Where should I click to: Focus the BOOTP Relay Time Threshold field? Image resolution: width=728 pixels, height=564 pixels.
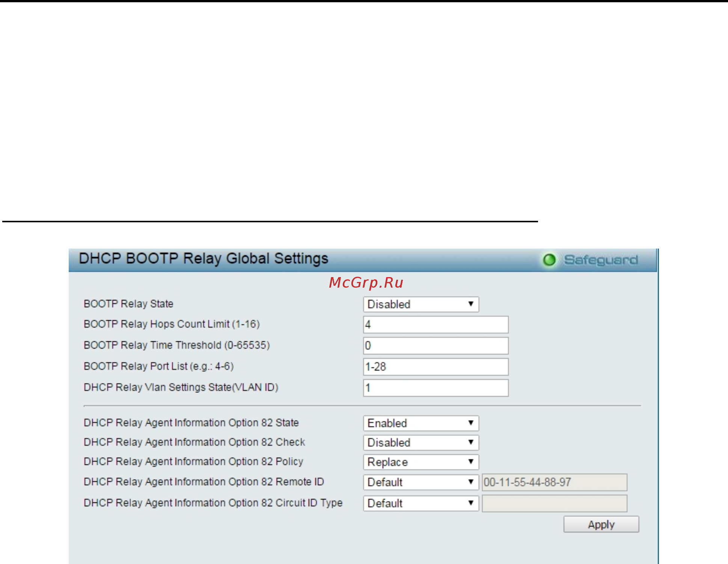[436, 346]
